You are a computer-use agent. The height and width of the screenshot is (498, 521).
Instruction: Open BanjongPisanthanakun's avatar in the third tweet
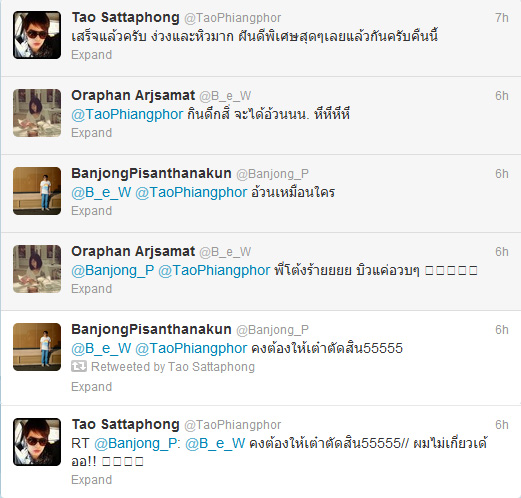point(37,191)
